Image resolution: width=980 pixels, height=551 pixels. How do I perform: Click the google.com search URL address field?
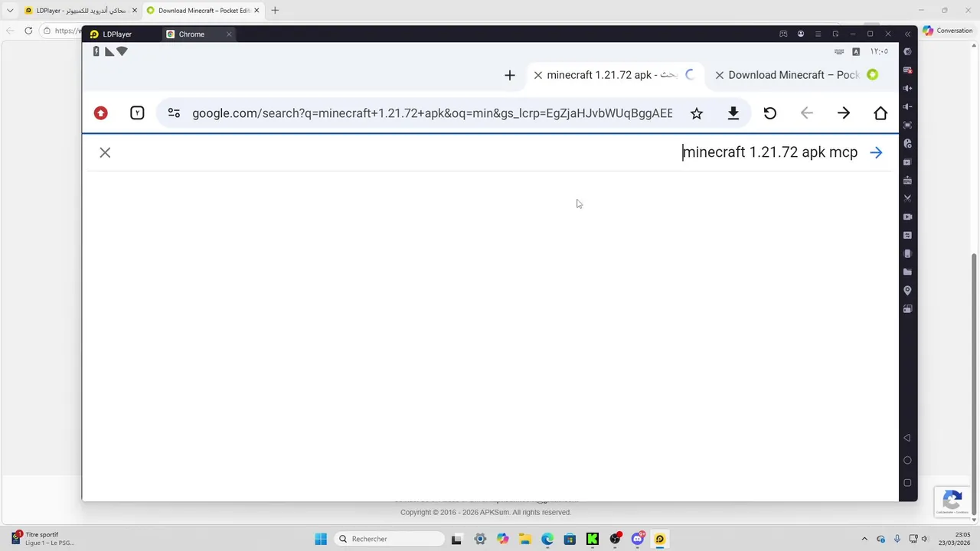click(x=432, y=113)
